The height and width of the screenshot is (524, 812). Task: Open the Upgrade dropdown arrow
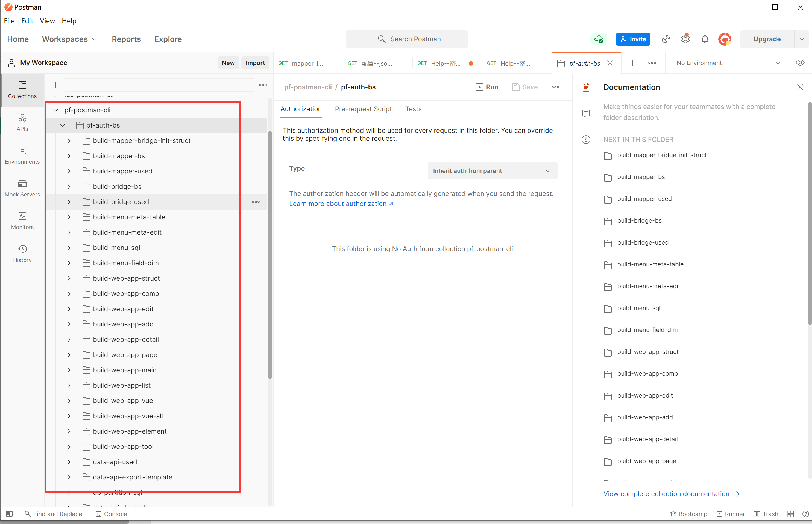(802, 39)
